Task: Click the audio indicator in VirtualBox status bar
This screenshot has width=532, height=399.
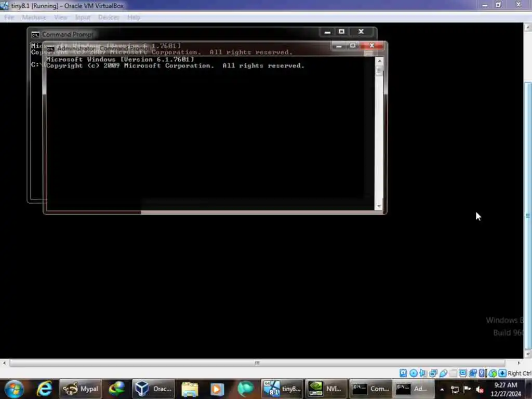Action: (423, 373)
